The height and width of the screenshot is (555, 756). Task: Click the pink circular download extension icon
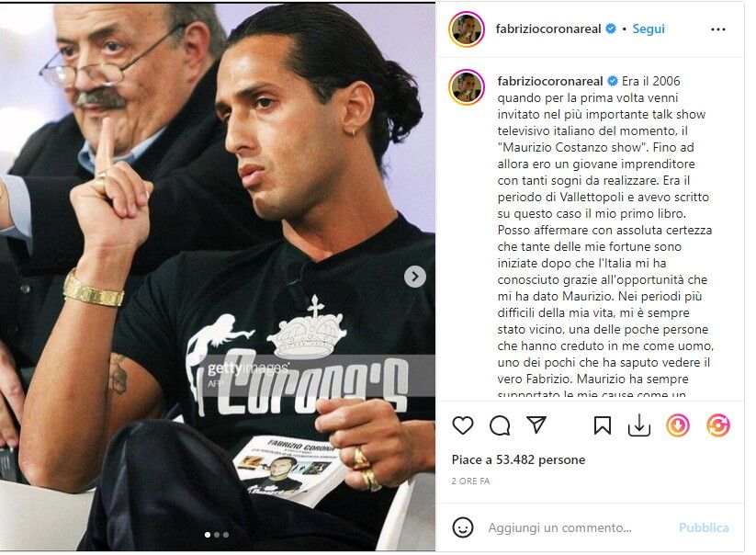[x=677, y=425]
